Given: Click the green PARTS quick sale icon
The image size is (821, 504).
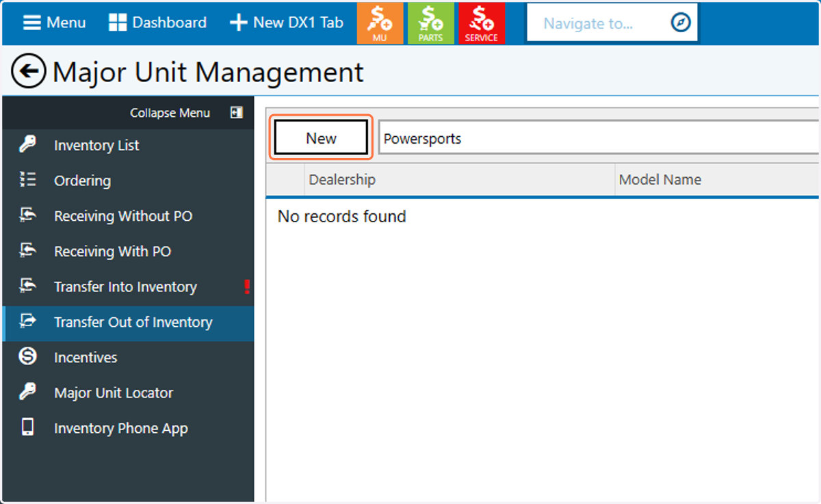Looking at the screenshot, I should [x=430, y=23].
